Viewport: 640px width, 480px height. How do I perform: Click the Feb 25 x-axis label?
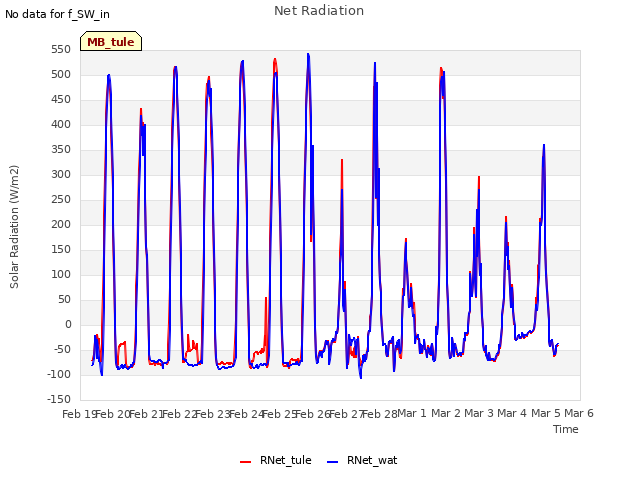279,414
